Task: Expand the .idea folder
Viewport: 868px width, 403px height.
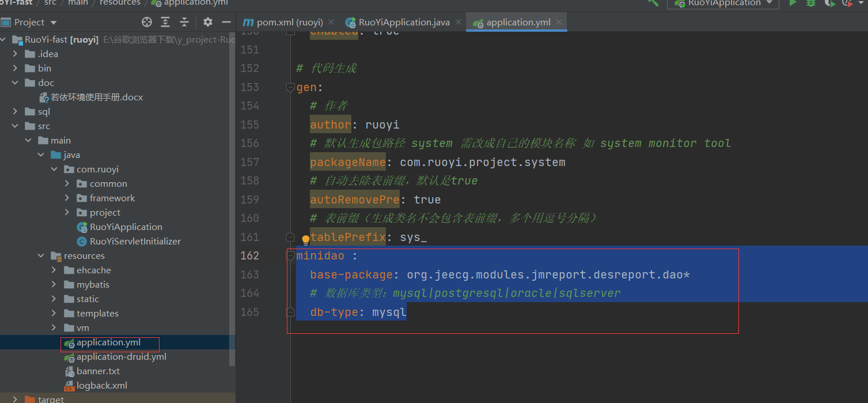Action: [15, 54]
